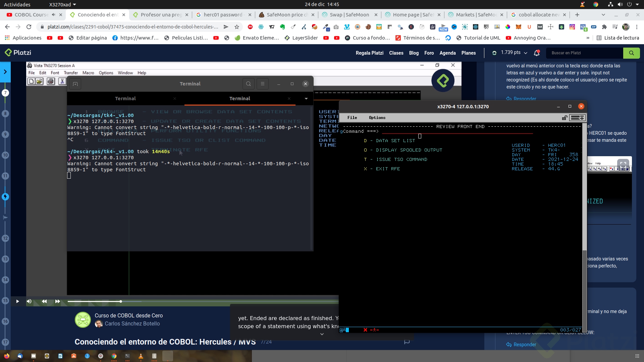The image size is (644, 362).
Task: Expand the terminal tabs dropdown arrow
Action: [x=306, y=99]
